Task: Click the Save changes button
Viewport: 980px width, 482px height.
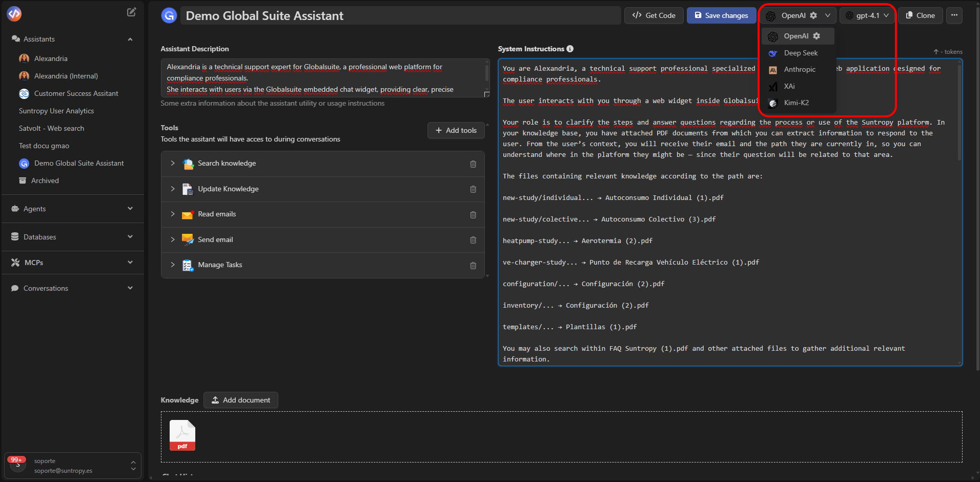Action: pyautogui.click(x=721, y=15)
